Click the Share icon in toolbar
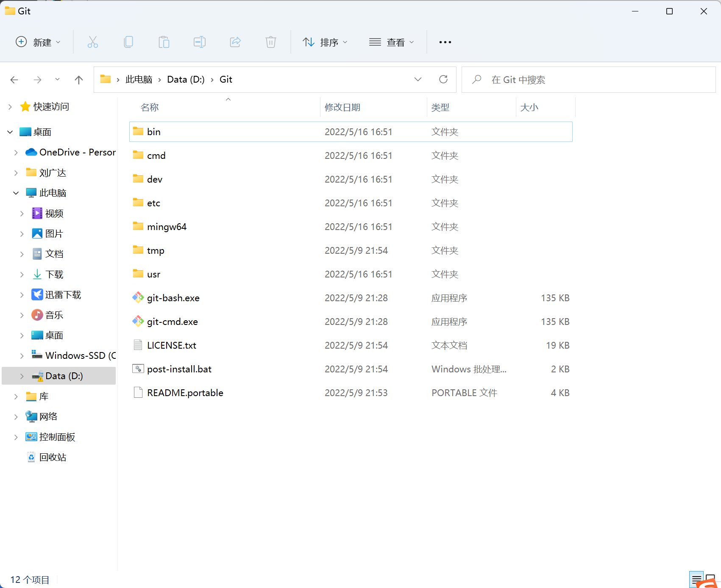This screenshot has width=721, height=588. coord(235,42)
